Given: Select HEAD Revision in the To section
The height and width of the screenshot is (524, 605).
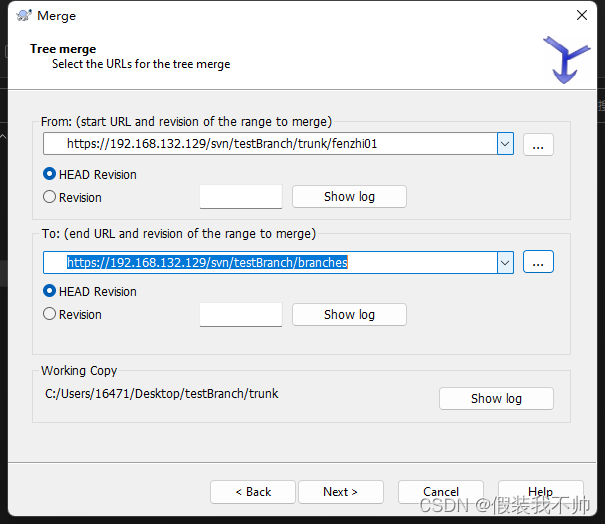Looking at the screenshot, I should (x=90, y=291).
